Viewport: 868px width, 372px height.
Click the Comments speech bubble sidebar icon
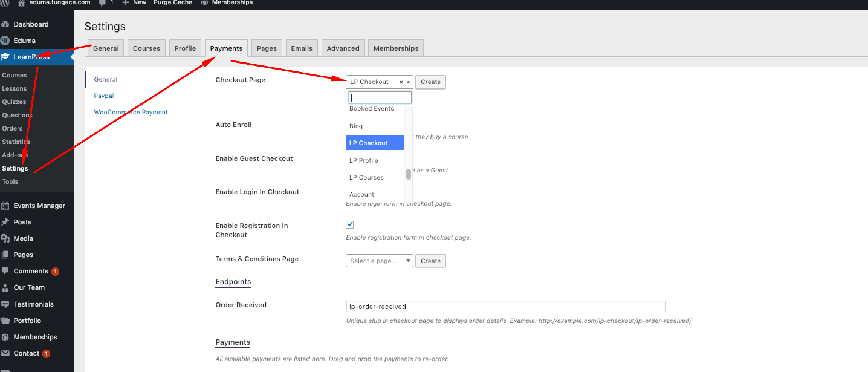click(x=5, y=271)
